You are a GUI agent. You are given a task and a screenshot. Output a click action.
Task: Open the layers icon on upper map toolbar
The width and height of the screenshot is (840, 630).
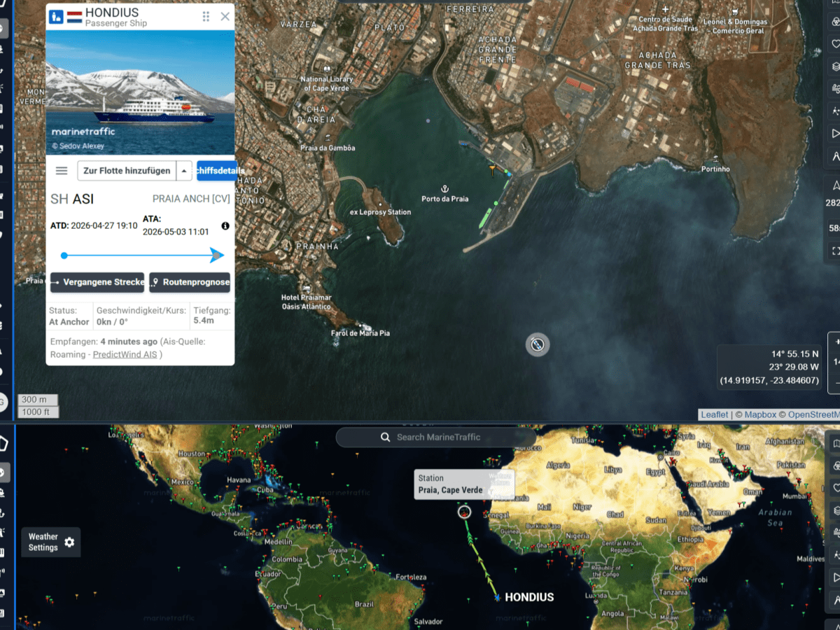pyautogui.click(x=835, y=65)
